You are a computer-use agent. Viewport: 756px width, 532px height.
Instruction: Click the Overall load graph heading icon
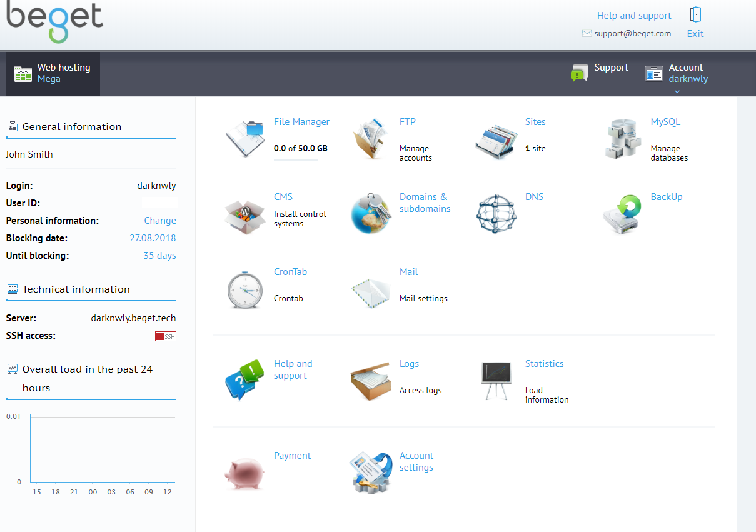coord(12,369)
